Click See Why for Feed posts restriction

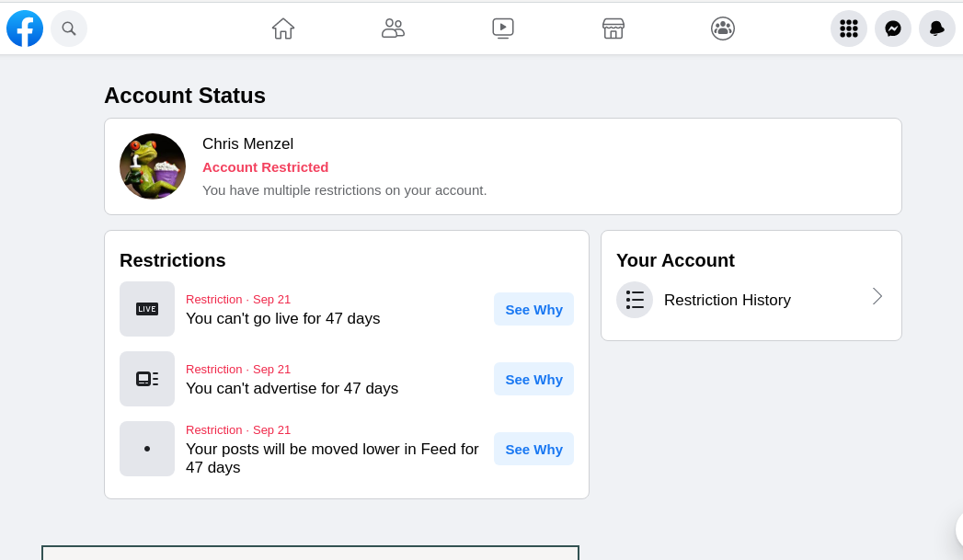(x=533, y=449)
